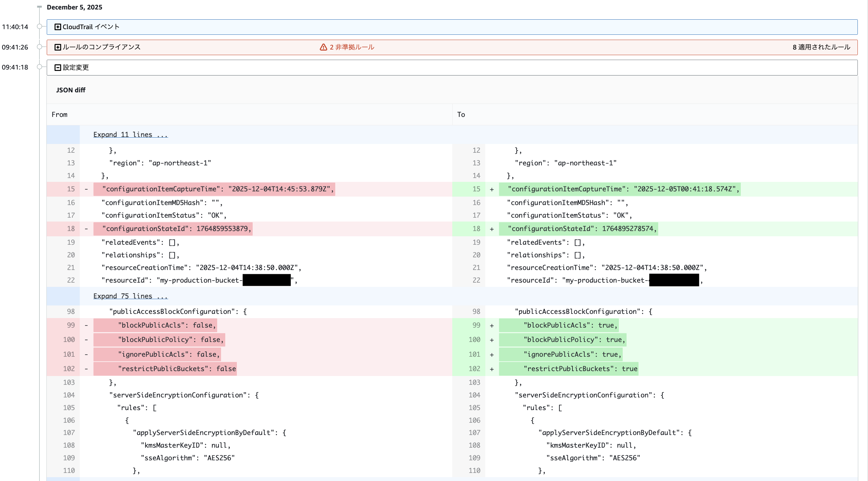Select the 09:41:26 timeline circle
868x481 pixels.
40,47
